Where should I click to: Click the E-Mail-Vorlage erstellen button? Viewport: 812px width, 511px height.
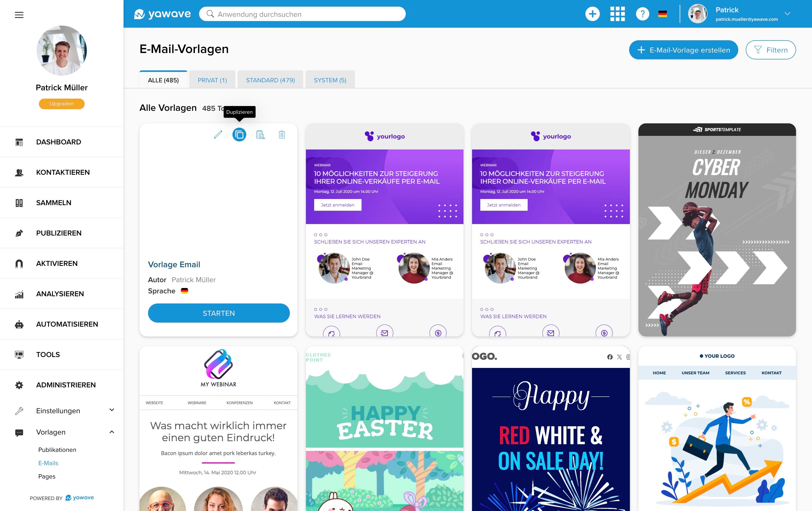[x=683, y=50]
